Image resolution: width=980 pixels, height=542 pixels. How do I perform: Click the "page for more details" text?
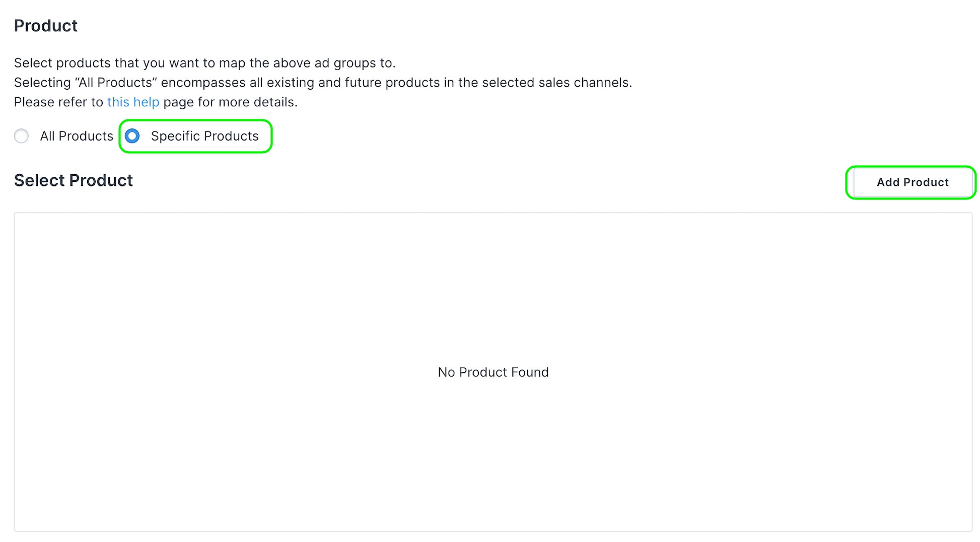tap(230, 102)
